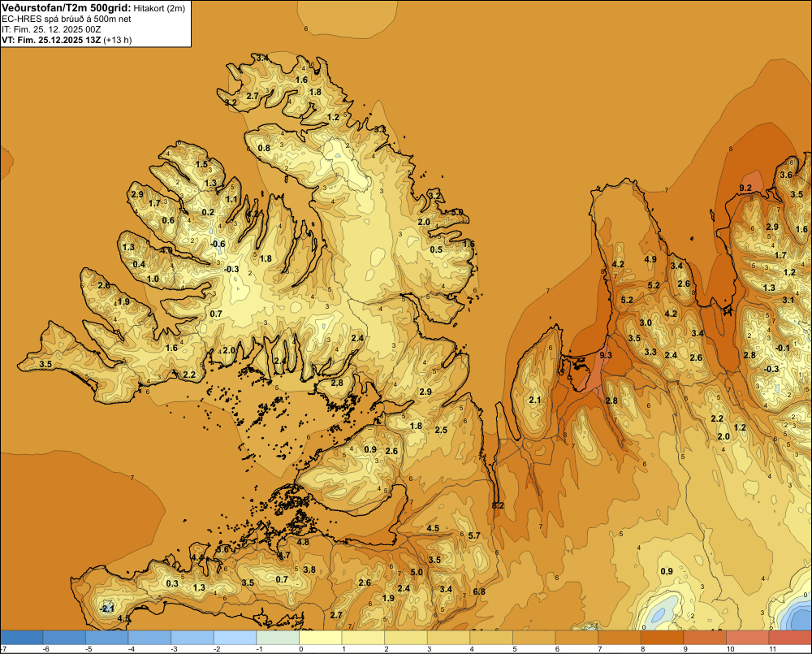Click the 4.2 value right of the 5.2 label
812x654 pixels.
[x=671, y=314]
